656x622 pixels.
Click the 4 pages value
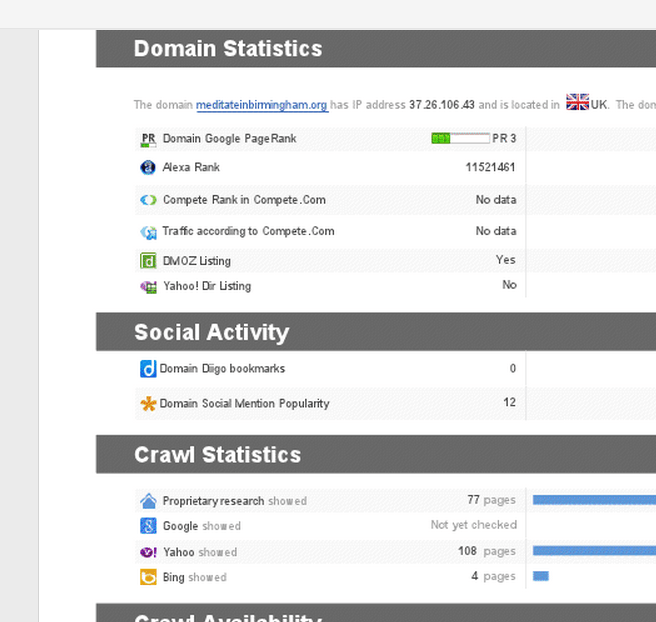pyautogui.click(x=493, y=576)
